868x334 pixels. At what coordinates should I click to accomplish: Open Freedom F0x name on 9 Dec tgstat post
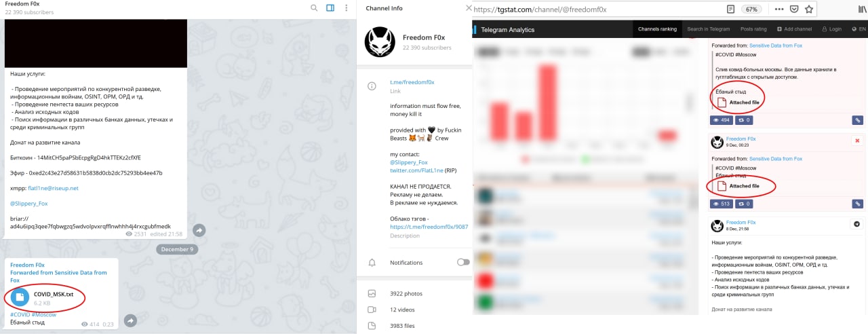741,138
